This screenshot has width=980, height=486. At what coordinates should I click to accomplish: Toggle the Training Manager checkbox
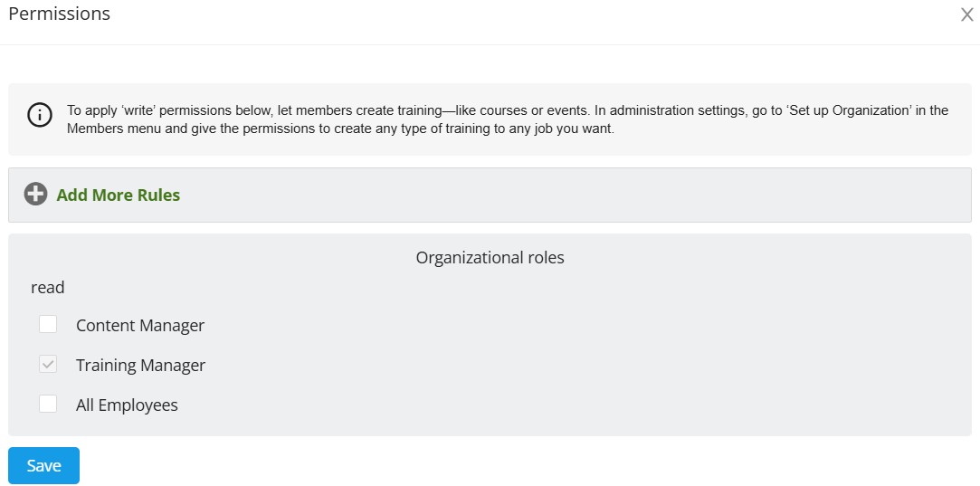(48, 364)
